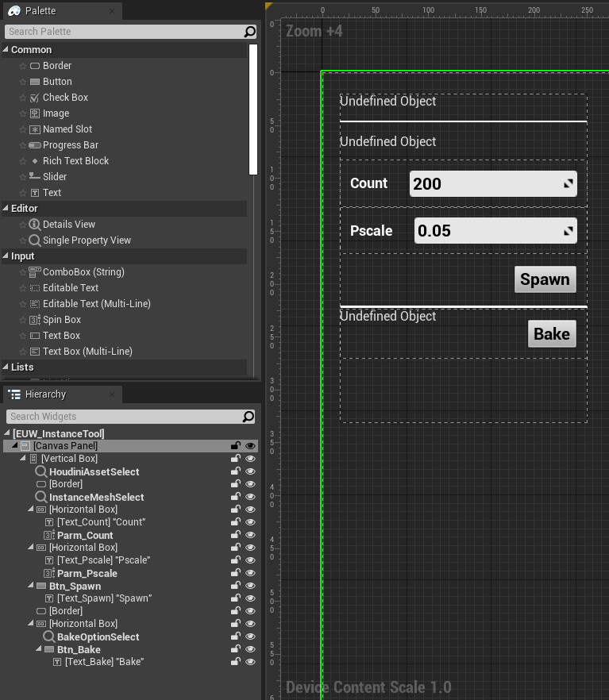Select the Text Box (Multi-Line) icon
Screen dimensions: 609x700
pos(34,352)
